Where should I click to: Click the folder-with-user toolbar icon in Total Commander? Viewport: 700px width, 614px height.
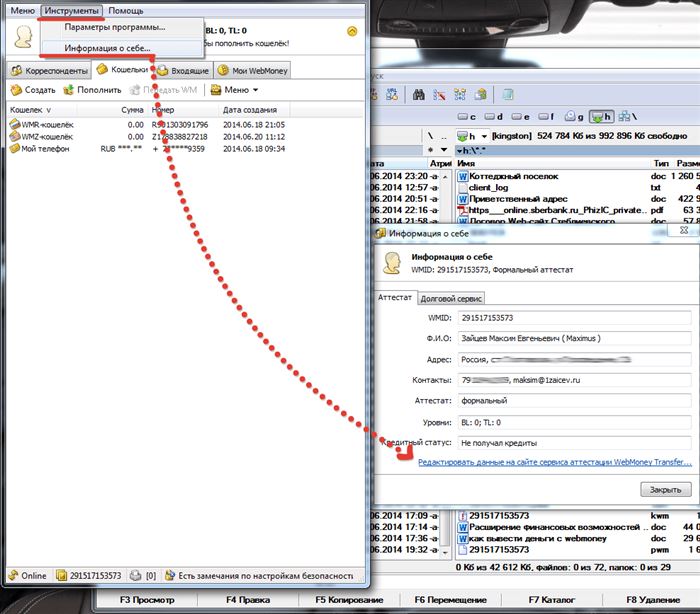[x=481, y=94]
